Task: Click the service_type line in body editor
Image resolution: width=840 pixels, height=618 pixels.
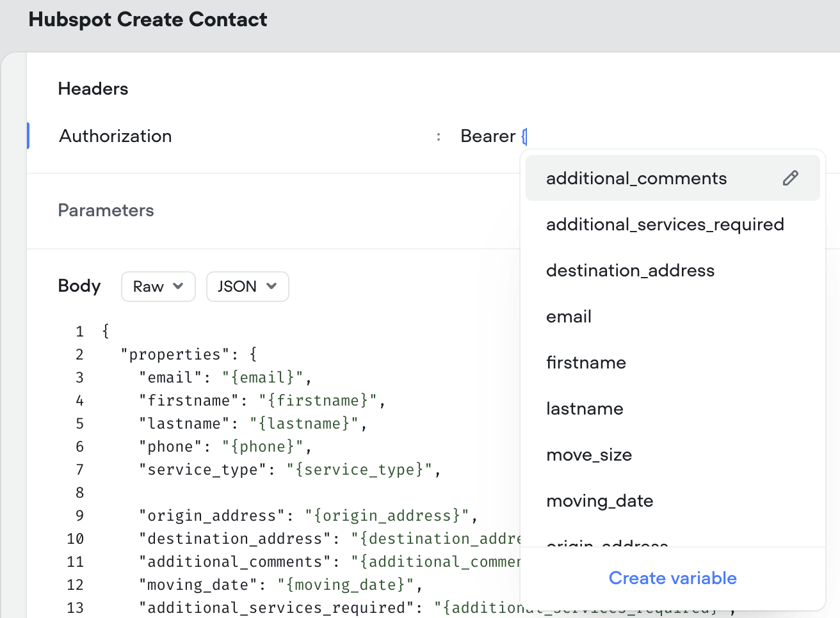Action: [289, 470]
